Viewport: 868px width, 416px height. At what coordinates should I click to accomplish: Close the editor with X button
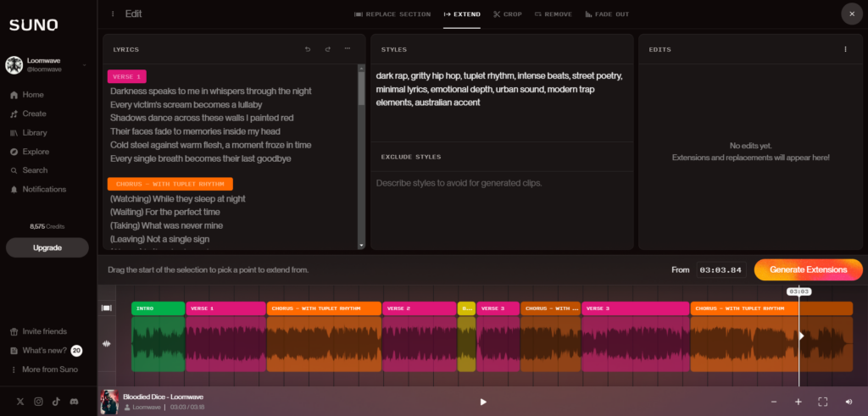(852, 14)
